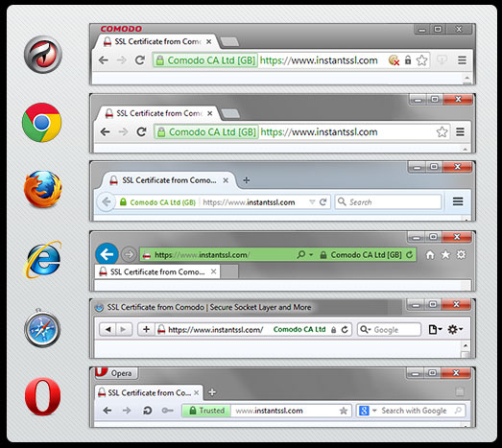Reload page in Opera window
The image size is (502, 448).
click(x=147, y=411)
